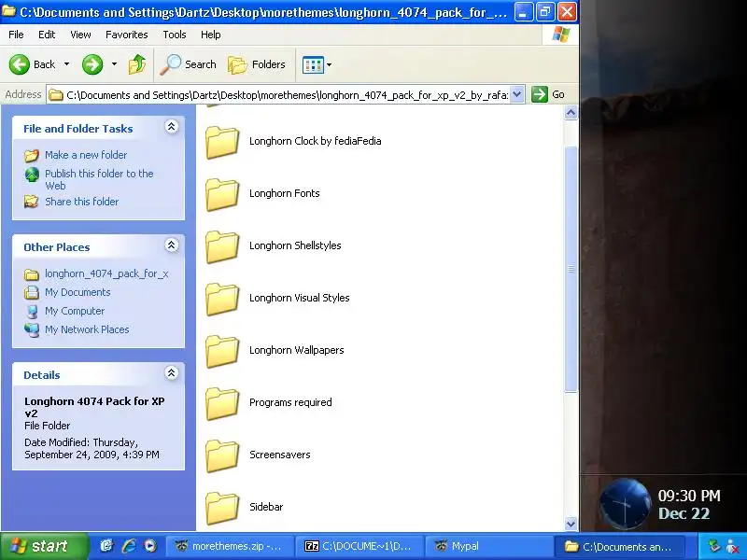Viewport: 747px width, 560px height.
Task: Select the Longhorn Shellstyles folder icon
Action: [222, 246]
